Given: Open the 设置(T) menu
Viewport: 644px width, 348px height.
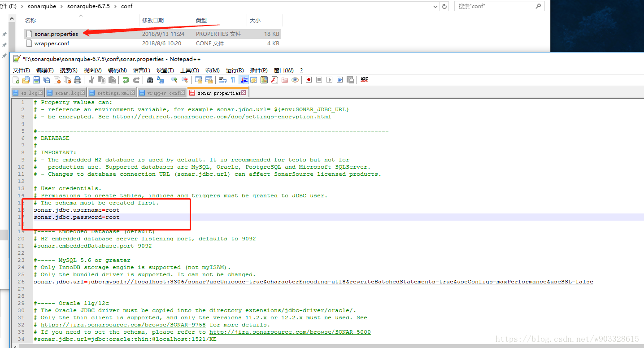Looking at the screenshot, I should pos(165,70).
